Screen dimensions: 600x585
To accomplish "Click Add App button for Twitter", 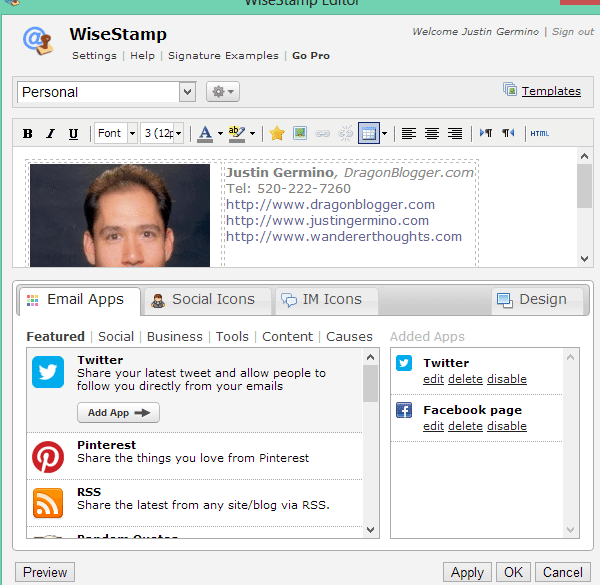I will coord(118,413).
